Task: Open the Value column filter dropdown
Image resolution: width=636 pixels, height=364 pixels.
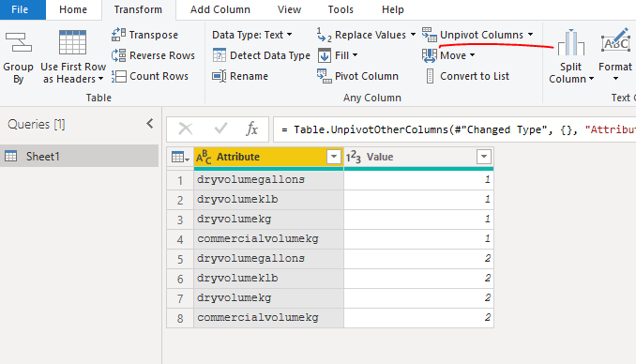Action: (484, 157)
